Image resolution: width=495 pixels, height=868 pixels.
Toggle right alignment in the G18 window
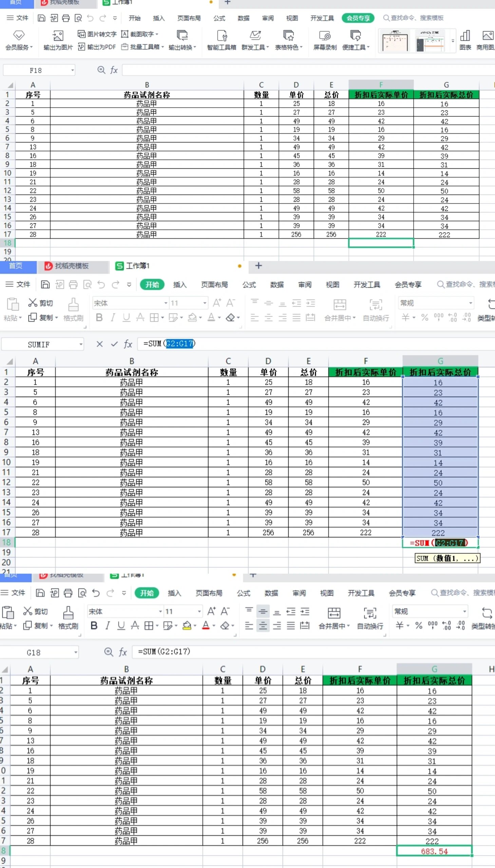point(277,626)
